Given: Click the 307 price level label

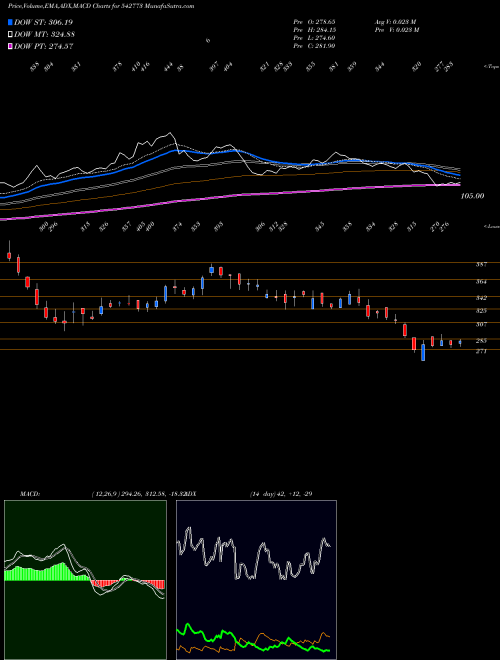Looking at the screenshot, I should [481, 325].
